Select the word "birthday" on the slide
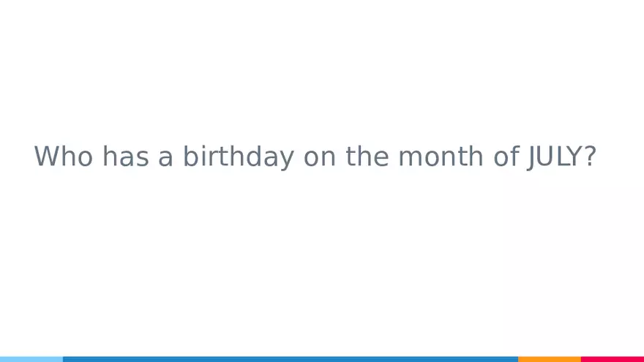This screenshot has height=362, width=644. (x=238, y=157)
